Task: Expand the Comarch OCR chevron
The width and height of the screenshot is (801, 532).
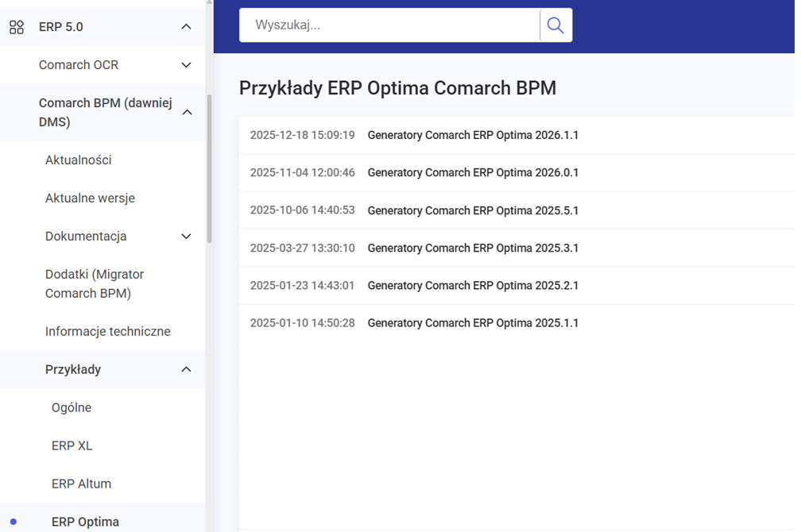Action: (186, 65)
